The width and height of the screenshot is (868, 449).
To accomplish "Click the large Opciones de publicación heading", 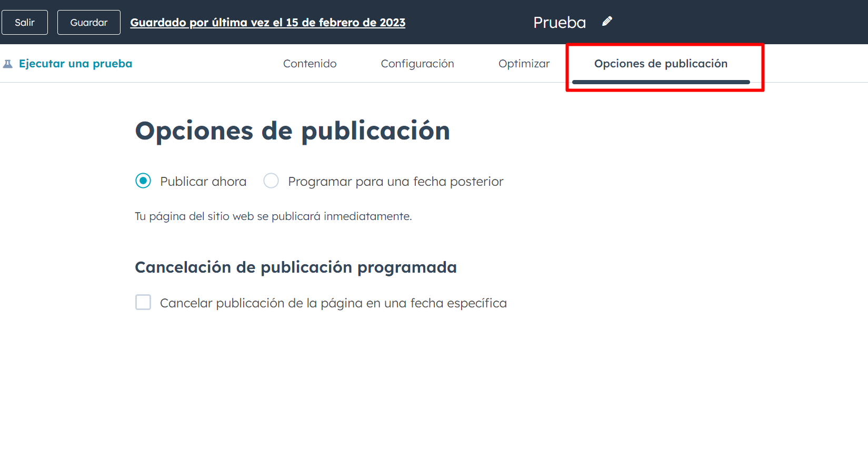I will pyautogui.click(x=292, y=131).
